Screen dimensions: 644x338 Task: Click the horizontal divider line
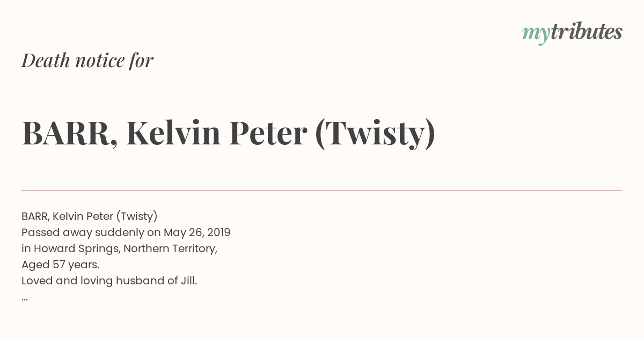[x=322, y=190]
